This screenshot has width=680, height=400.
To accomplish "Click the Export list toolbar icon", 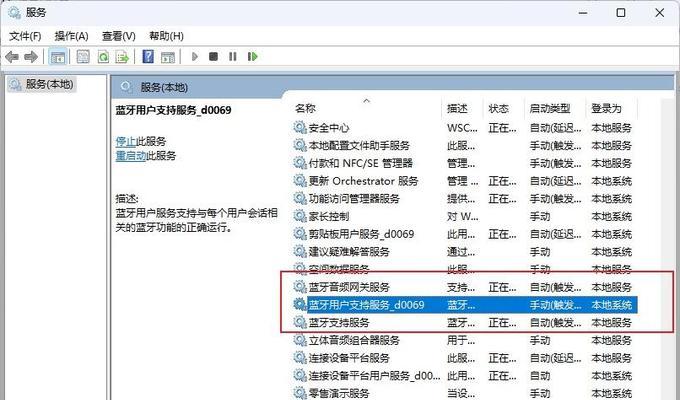I will tap(122, 57).
